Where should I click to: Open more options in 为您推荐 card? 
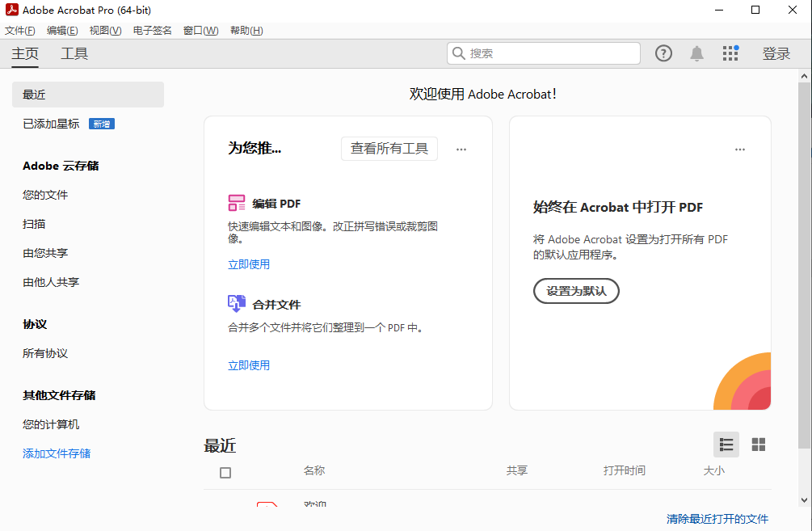point(461,150)
